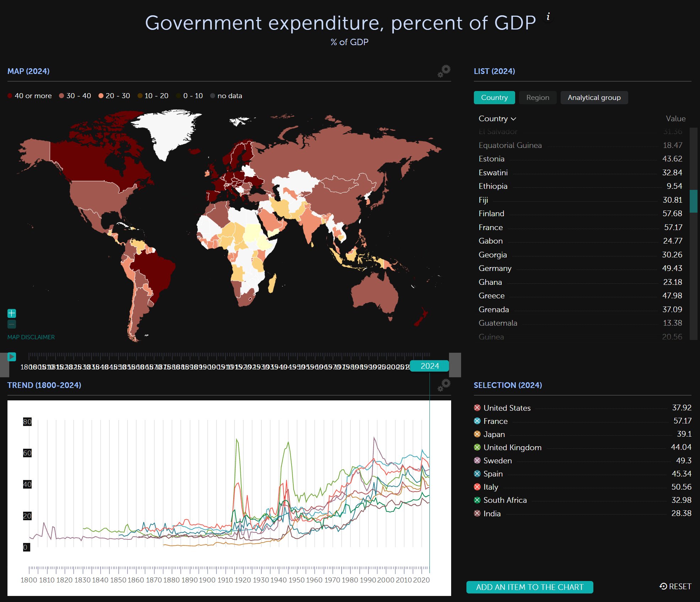Image resolution: width=700 pixels, height=602 pixels.
Task: Remove United Kingdom from selection
Action: 477,447
